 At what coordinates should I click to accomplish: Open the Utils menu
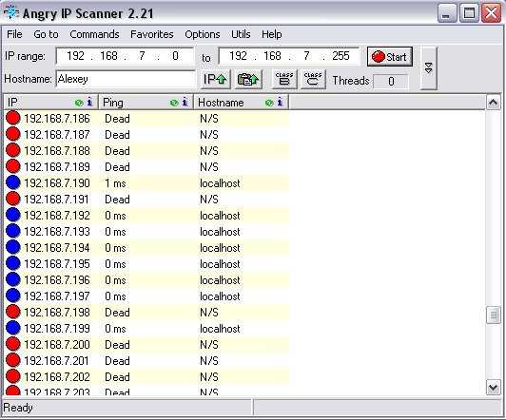click(x=241, y=34)
